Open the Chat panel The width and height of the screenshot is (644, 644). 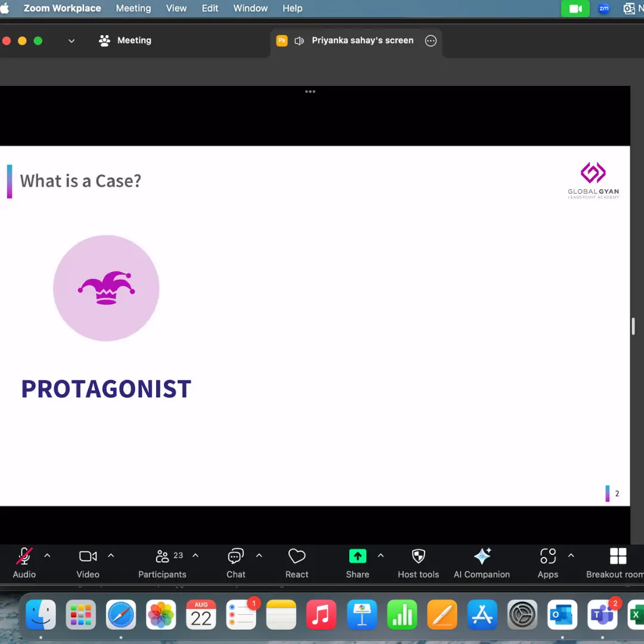[236, 562]
